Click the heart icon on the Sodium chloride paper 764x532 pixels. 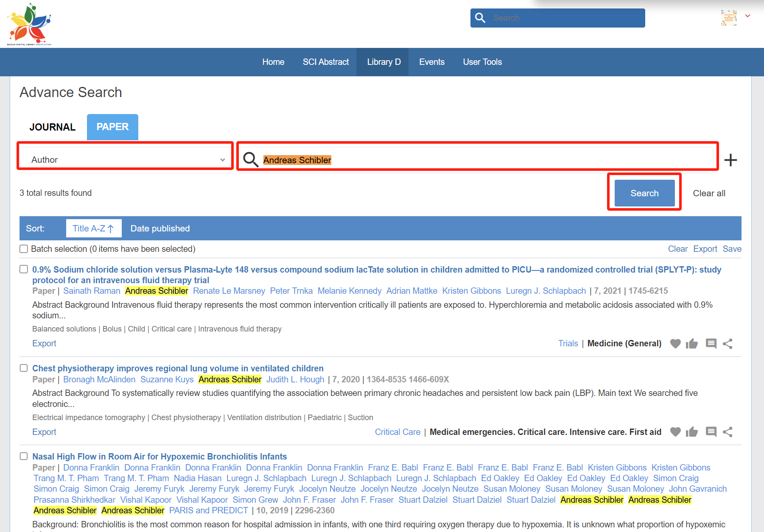click(675, 344)
